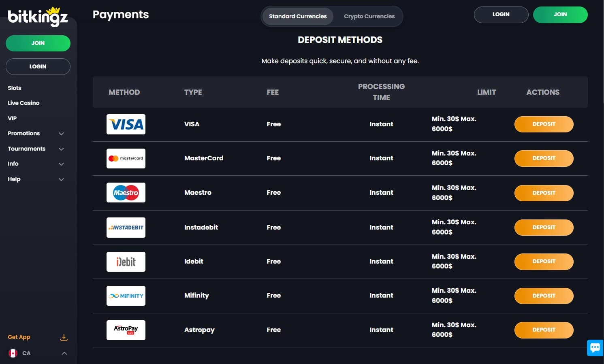This screenshot has width=604, height=364.
Task: Click the Maestro logo
Action: tap(126, 193)
